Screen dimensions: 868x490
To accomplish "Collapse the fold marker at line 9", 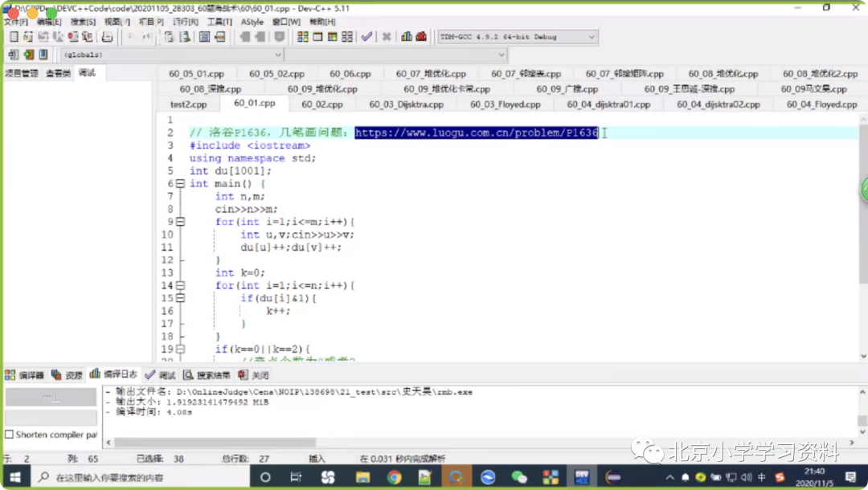I will tap(181, 222).
